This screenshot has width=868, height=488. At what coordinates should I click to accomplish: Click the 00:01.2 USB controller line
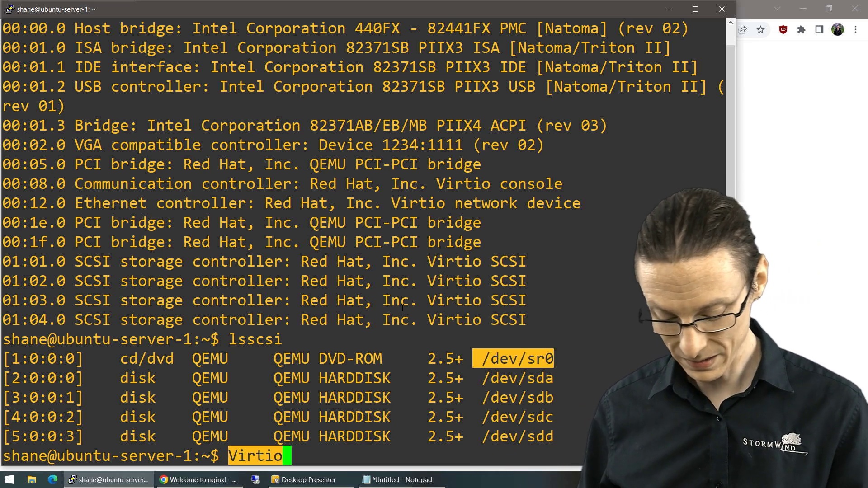(x=364, y=96)
